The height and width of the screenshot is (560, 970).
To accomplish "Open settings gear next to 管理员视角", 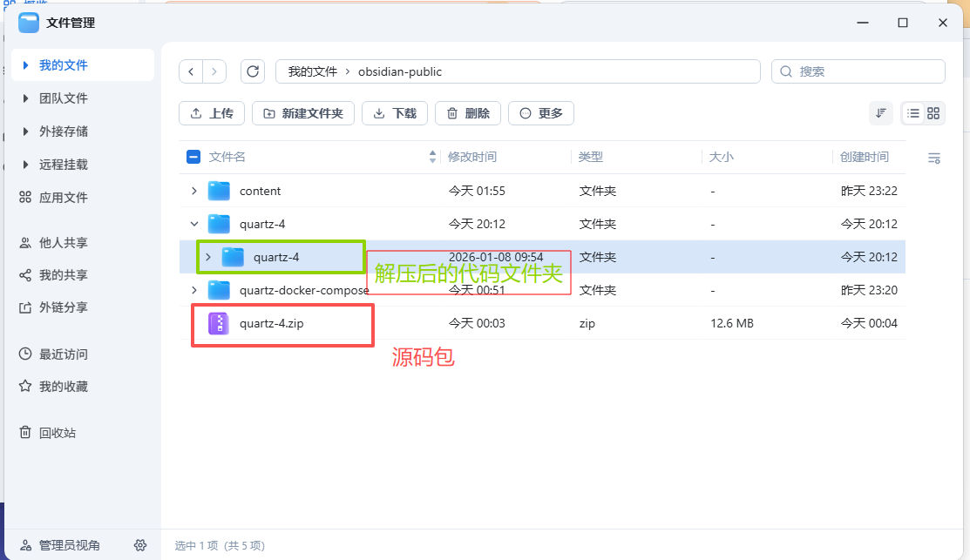I will (x=140, y=545).
